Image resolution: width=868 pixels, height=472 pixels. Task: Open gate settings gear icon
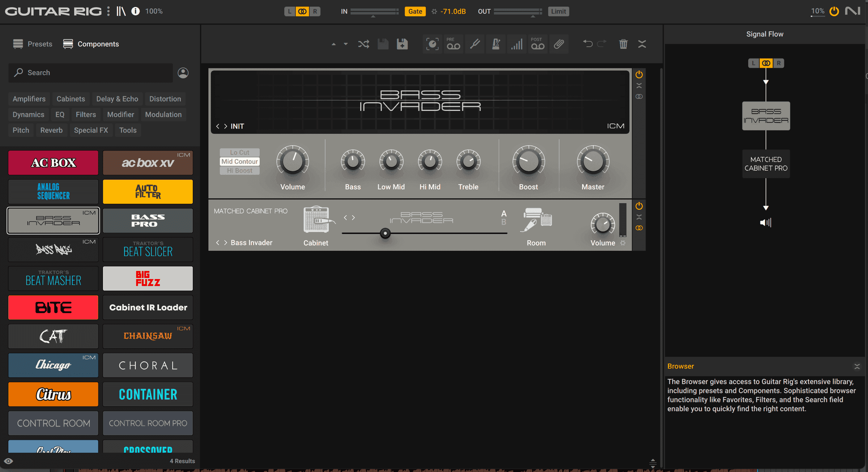434,12
